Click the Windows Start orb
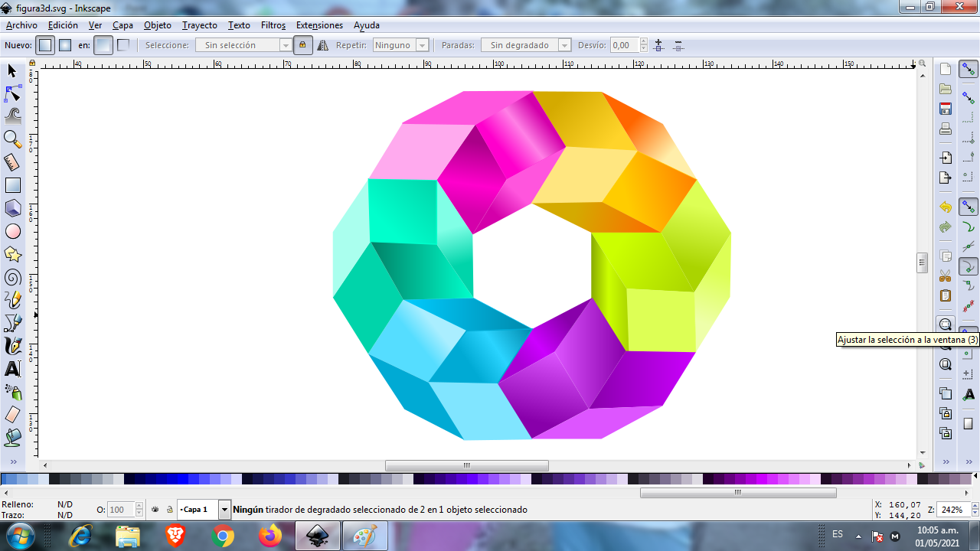980x551 pixels. [21, 536]
